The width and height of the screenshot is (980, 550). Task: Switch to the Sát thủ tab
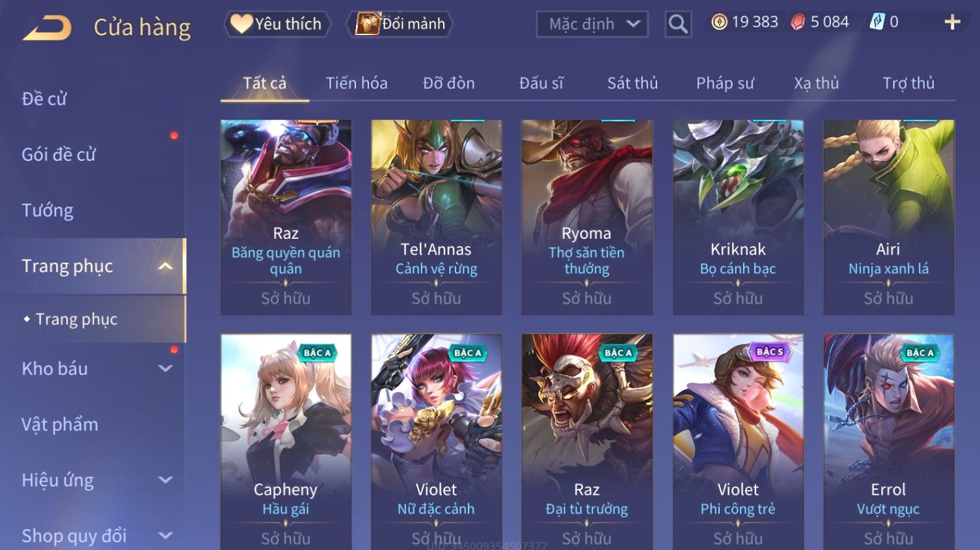coord(633,83)
